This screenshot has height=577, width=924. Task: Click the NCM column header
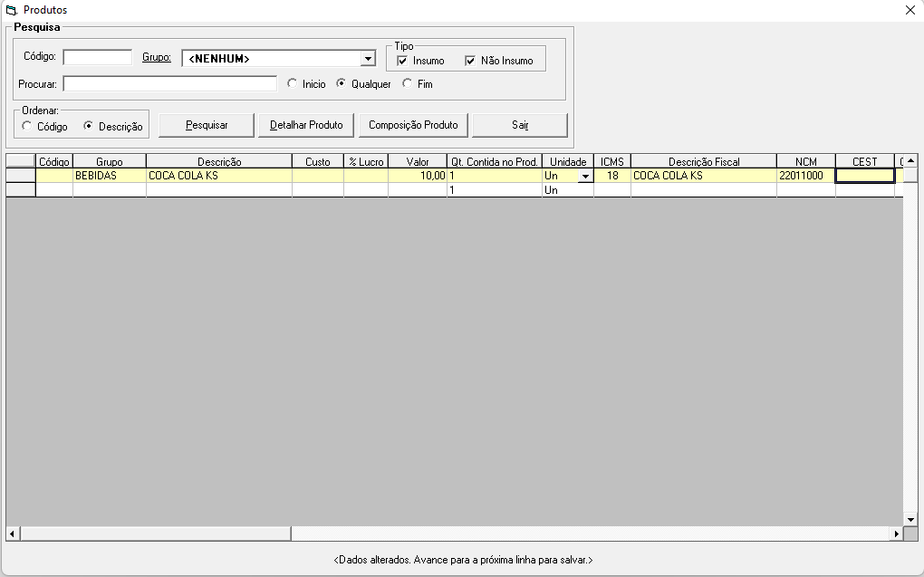[806, 161]
